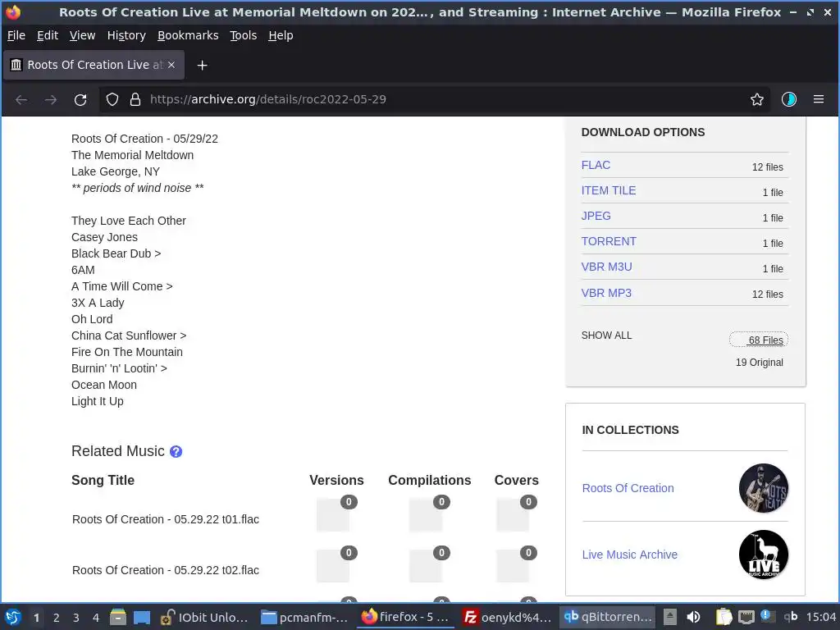Open the History menu

point(126,35)
